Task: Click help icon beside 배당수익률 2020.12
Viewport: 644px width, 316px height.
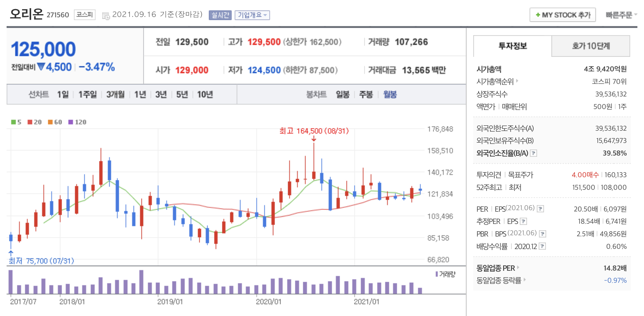Action: click(542, 246)
